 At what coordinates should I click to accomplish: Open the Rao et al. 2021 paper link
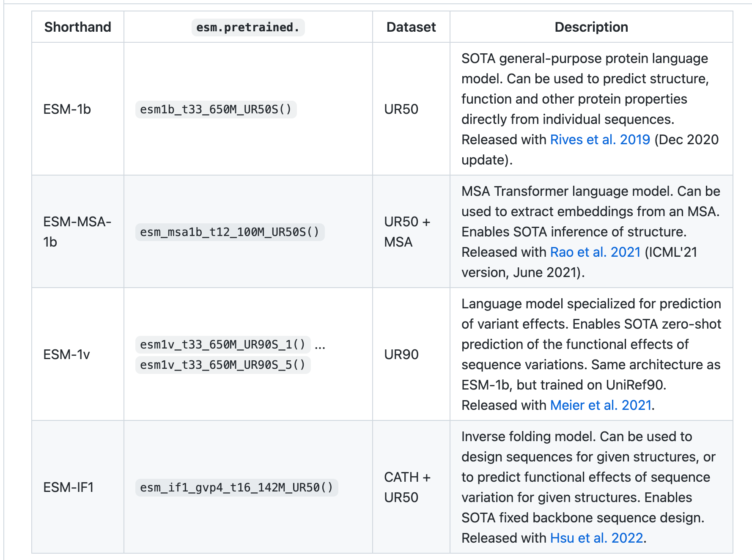[x=595, y=252]
